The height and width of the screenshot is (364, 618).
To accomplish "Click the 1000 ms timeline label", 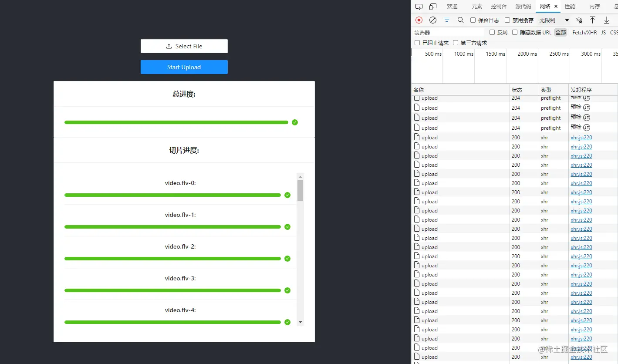I will [463, 54].
